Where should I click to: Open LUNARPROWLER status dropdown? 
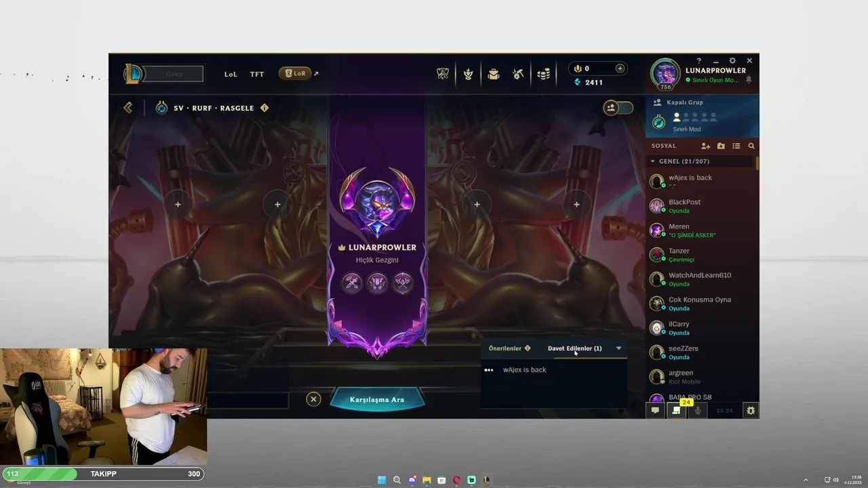(x=712, y=80)
